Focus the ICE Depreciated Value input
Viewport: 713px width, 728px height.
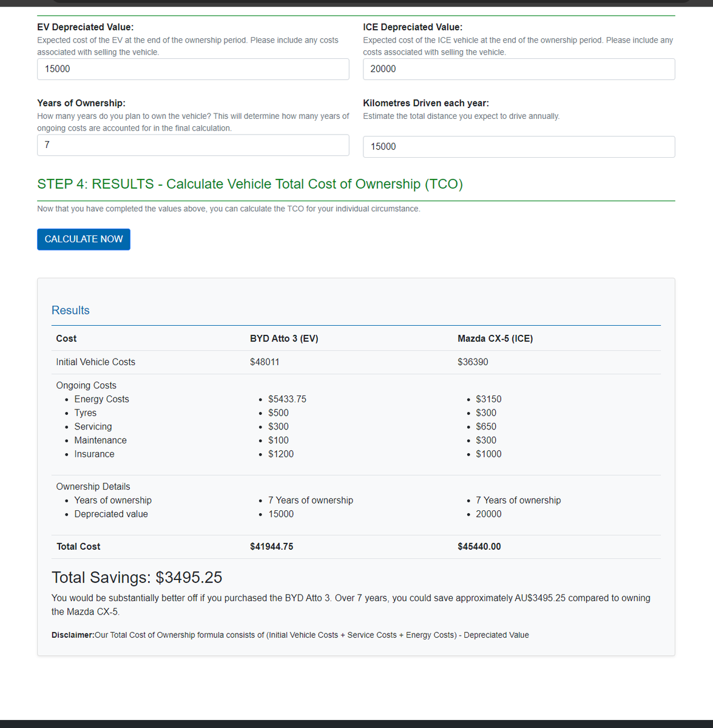(x=519, y=69)
